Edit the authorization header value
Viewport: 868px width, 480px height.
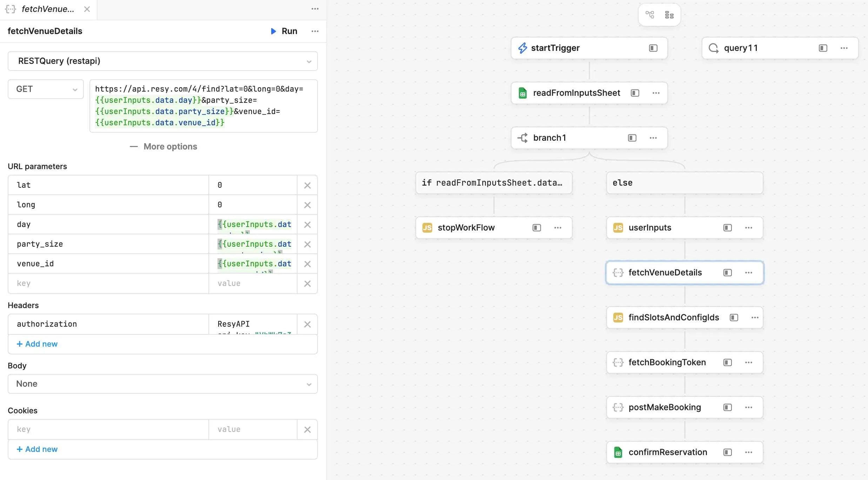(253, 324)
